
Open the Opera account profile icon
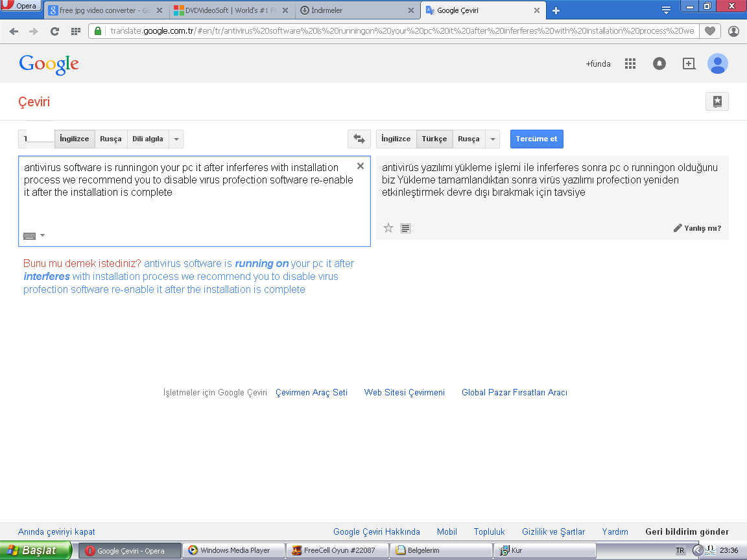(733, 31)
